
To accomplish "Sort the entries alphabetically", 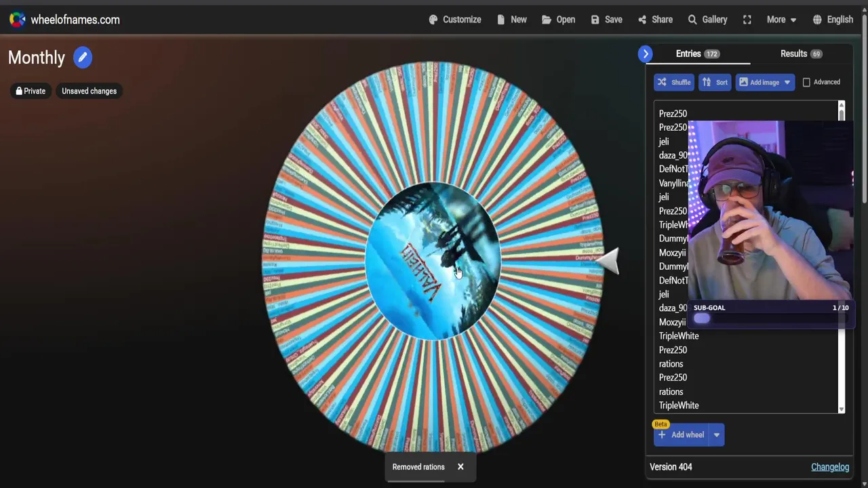I will click(x=715, y=82).
